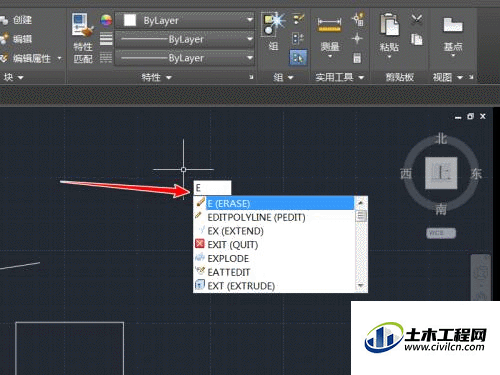Click the cut scissors icon
The image size is (500, 375).
tap(417, 19)
